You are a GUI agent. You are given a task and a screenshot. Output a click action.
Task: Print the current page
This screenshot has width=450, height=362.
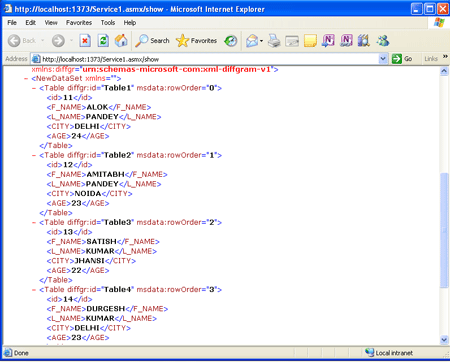pyautogui.click(x=274, y=41)
